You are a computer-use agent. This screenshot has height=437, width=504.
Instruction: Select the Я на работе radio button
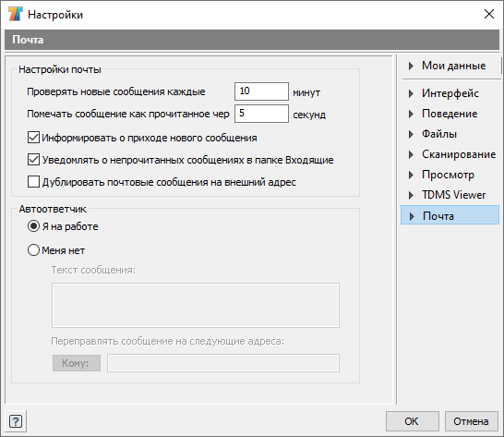[x=33, y=226]
